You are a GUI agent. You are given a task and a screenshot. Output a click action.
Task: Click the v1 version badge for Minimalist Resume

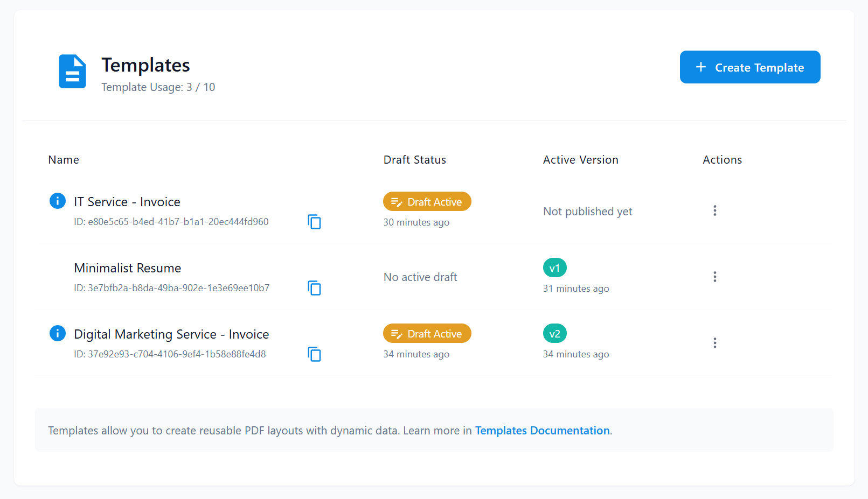tap(554, 268)
